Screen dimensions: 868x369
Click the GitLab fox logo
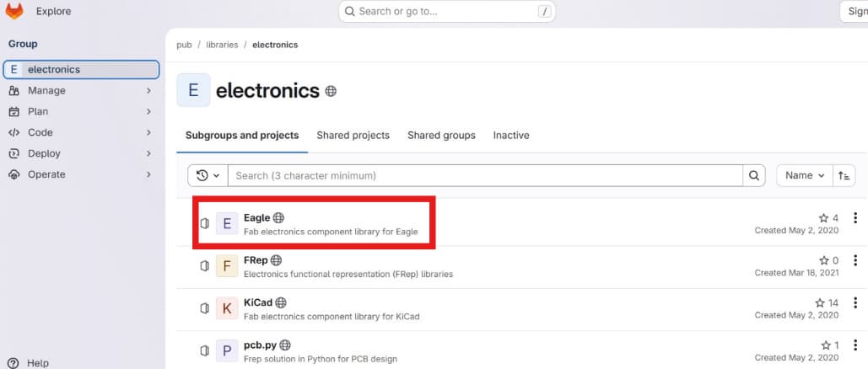tap(14, 12)
